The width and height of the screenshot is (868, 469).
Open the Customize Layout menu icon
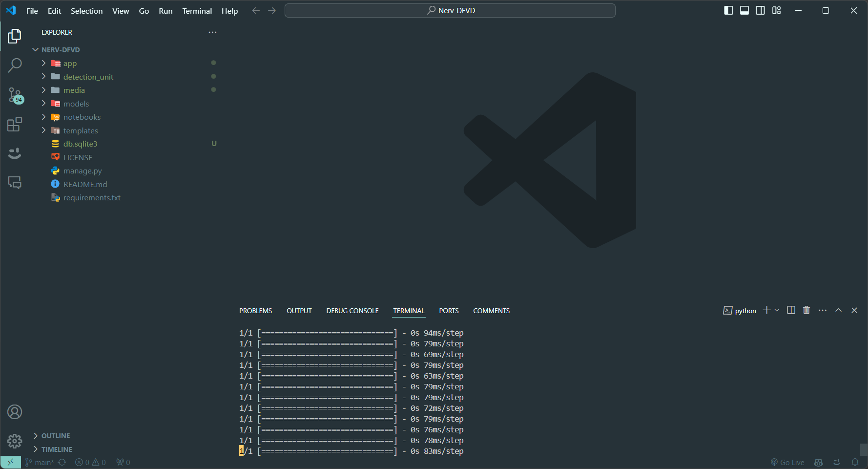[x=777, y=10]
